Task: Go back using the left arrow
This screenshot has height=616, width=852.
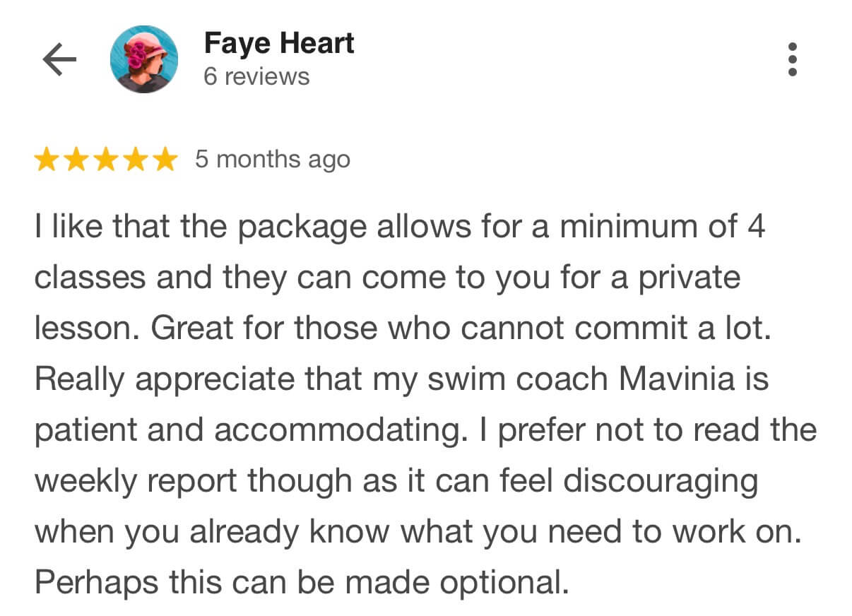Action: 59,61
